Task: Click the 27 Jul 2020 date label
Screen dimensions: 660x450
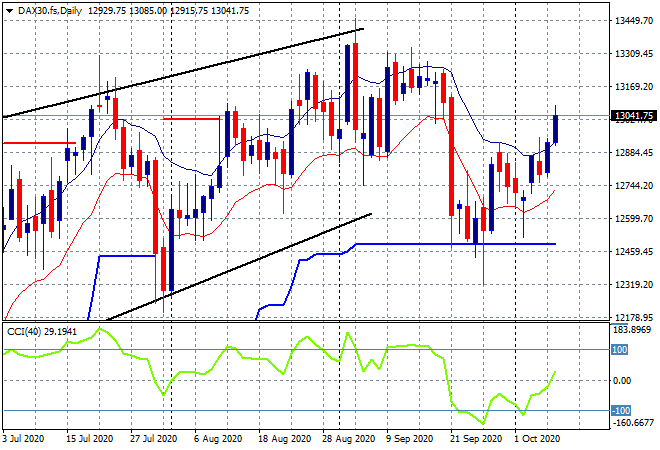Action: tap(153, 439)
